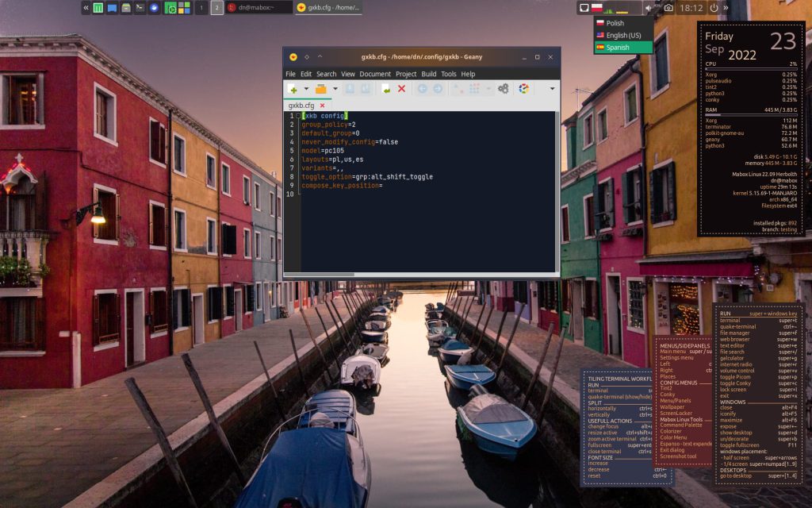Image resolution: width=812 pixels, height=508 pixels.
Task: Expand the toolbar overflow arrow on the right
Action: [552, 89]
